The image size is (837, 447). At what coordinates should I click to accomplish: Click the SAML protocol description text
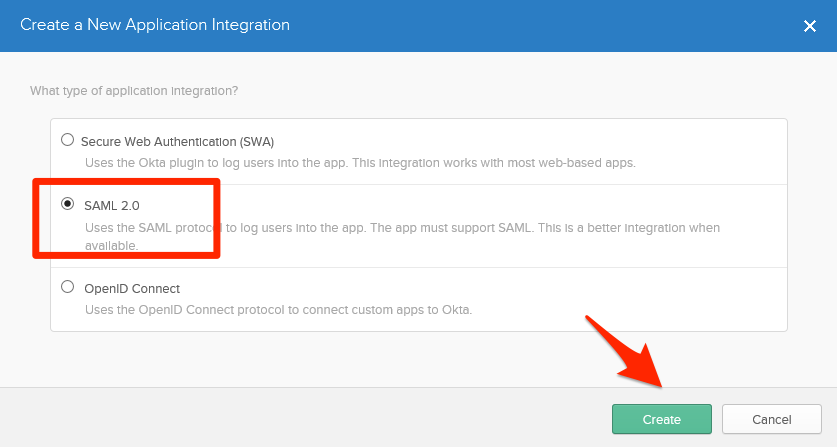pos(300,228)
